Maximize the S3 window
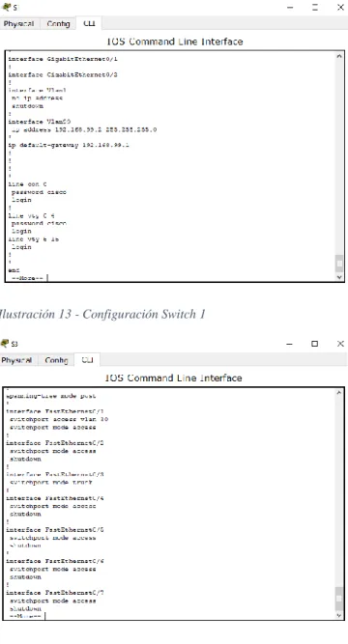Image resolution: width=348 pixels, height=644 pixels. click(x=315, y=344)
